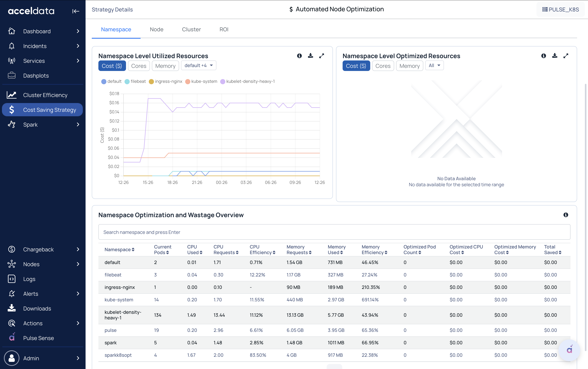Expand the Chargeback submenu chevron
This screenshot has width=588, height=369.
click(78, 249)
